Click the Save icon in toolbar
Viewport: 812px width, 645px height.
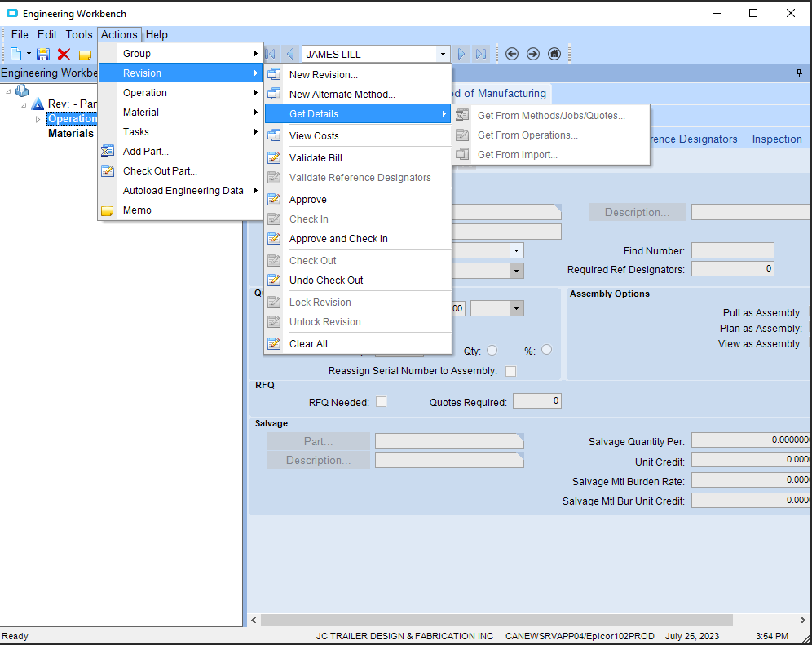click(43, 54)
